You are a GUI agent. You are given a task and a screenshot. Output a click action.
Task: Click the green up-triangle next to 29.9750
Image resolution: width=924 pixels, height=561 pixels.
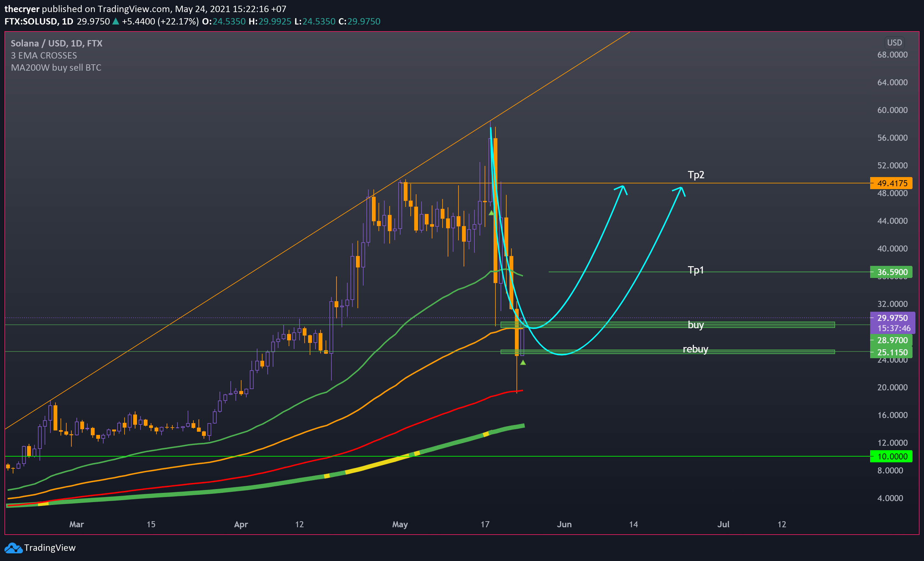coord(116,21)
